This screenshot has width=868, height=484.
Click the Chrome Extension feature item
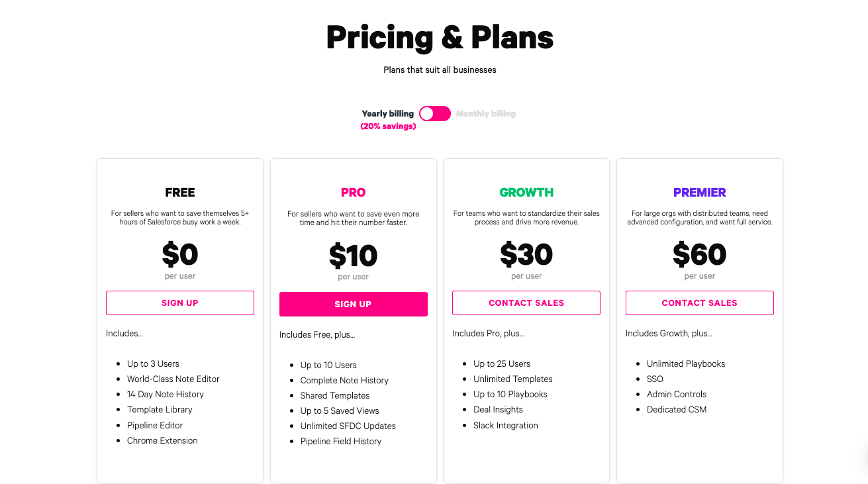coord(162,440)
